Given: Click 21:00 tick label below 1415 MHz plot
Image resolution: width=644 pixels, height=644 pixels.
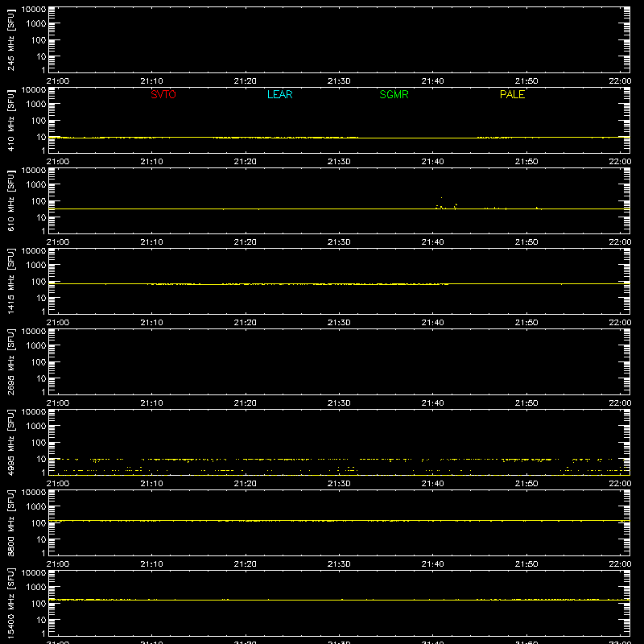Looking at the screenshot, I should pos(58,323).
